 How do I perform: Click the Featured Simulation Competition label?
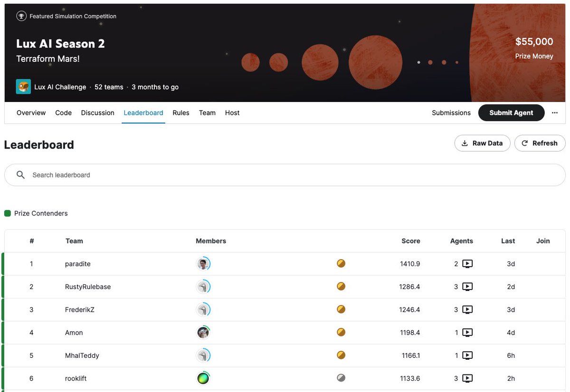(x=73, y=16)
